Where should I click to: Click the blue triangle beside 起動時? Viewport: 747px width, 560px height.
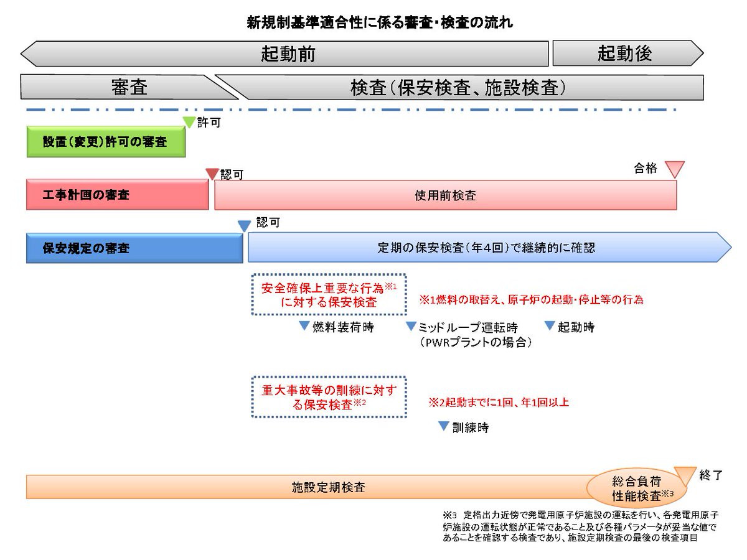point(550,325)
